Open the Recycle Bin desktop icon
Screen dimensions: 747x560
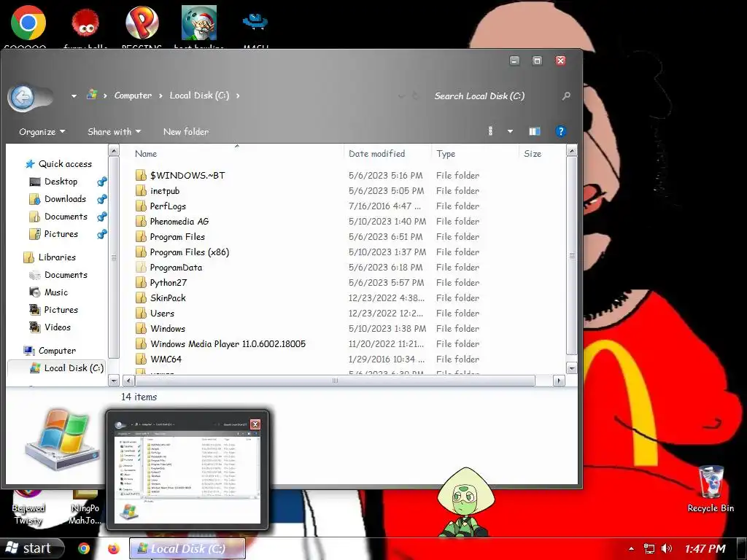(x=711, y=489)
